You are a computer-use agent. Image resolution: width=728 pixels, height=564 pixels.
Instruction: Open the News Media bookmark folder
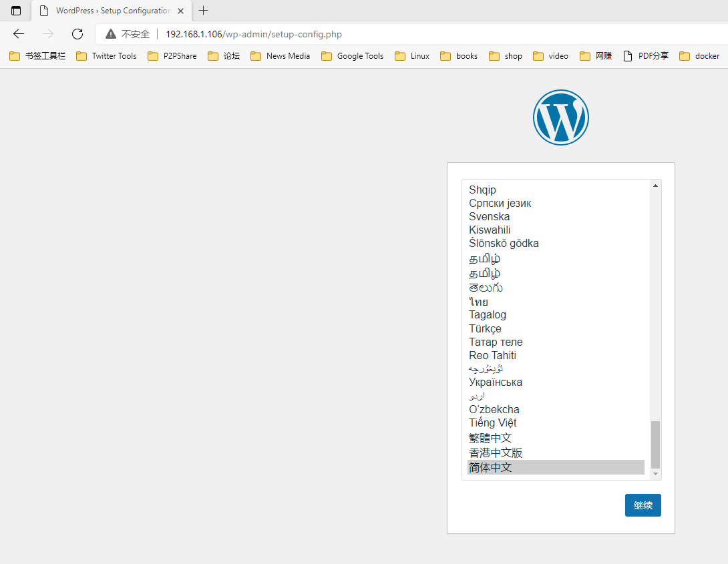(280, 56)
